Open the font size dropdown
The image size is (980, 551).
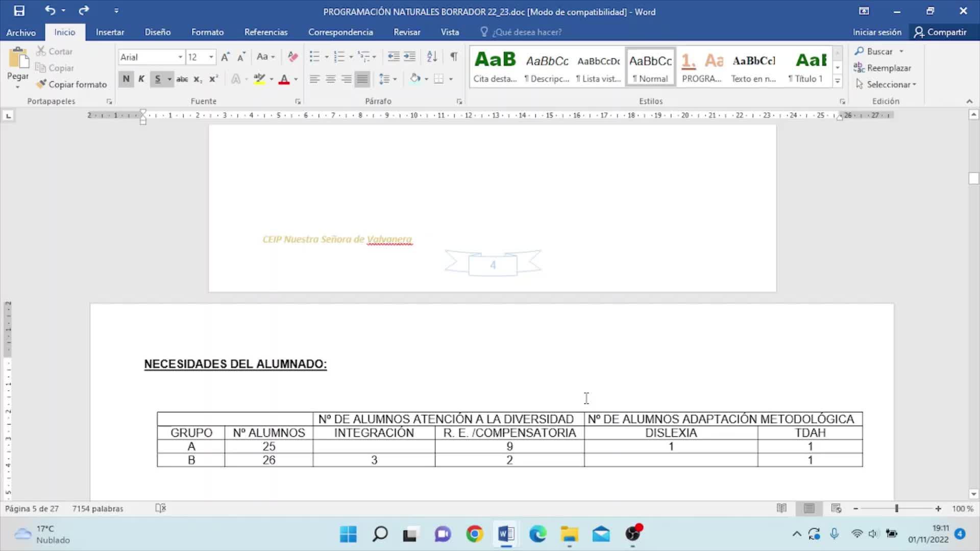[211, 57]
